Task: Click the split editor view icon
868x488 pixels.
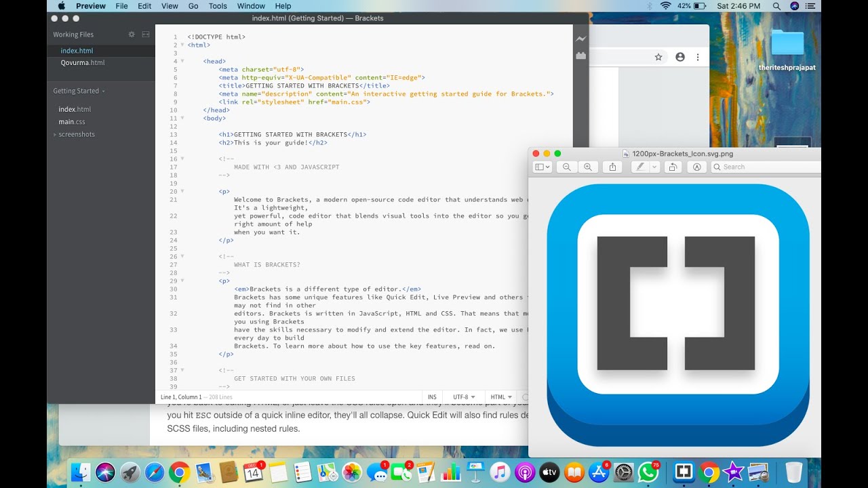Action: coord(146,35)
